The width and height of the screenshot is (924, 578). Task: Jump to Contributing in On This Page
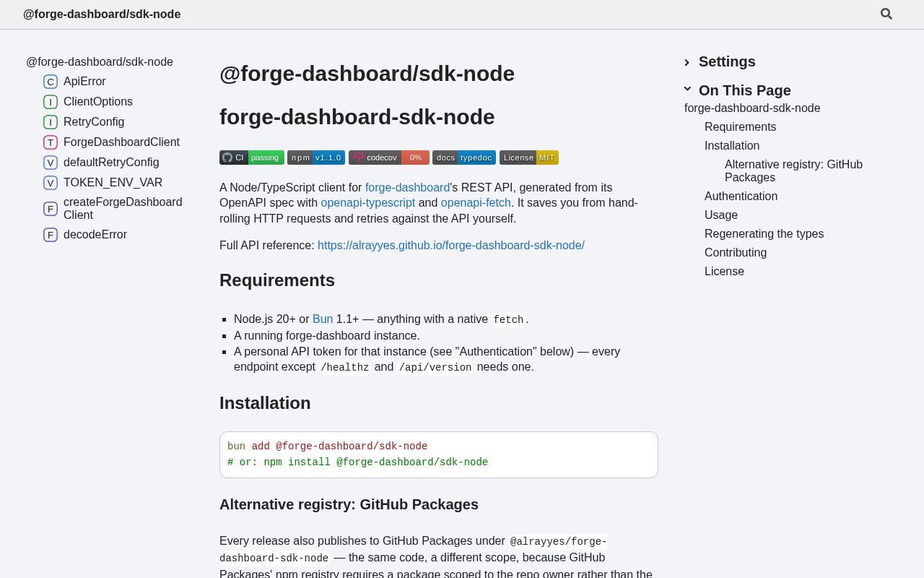point(736,253)
